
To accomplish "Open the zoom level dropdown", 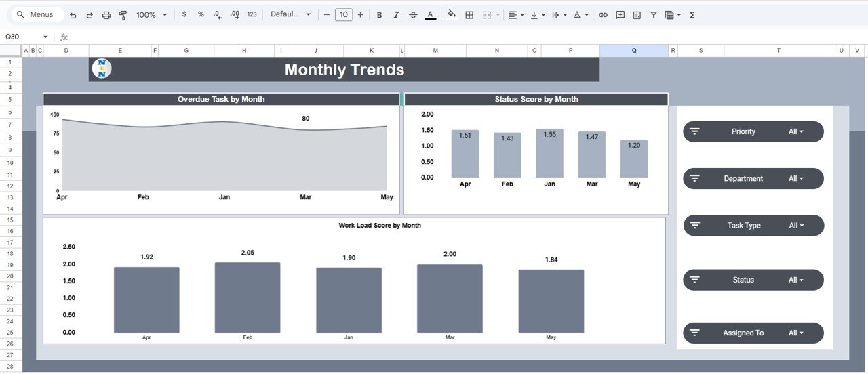I will 151,15.
